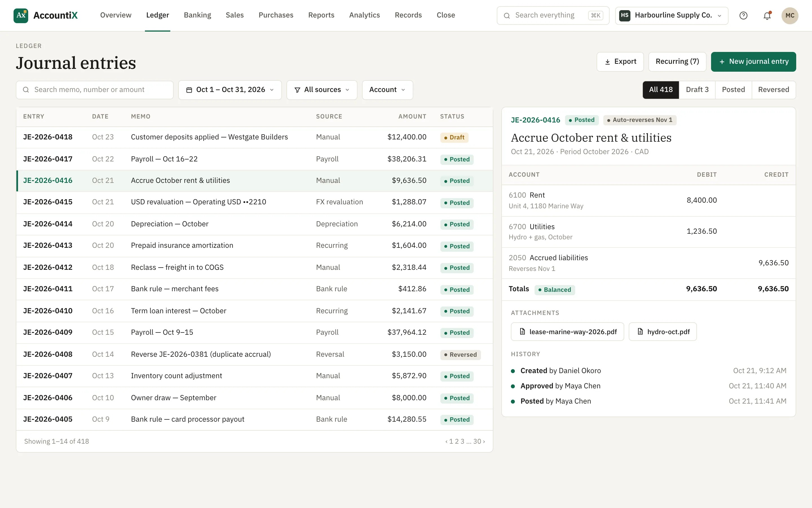
Task: Click the memo search magnifier icon
Action: [x=26, y=90]
